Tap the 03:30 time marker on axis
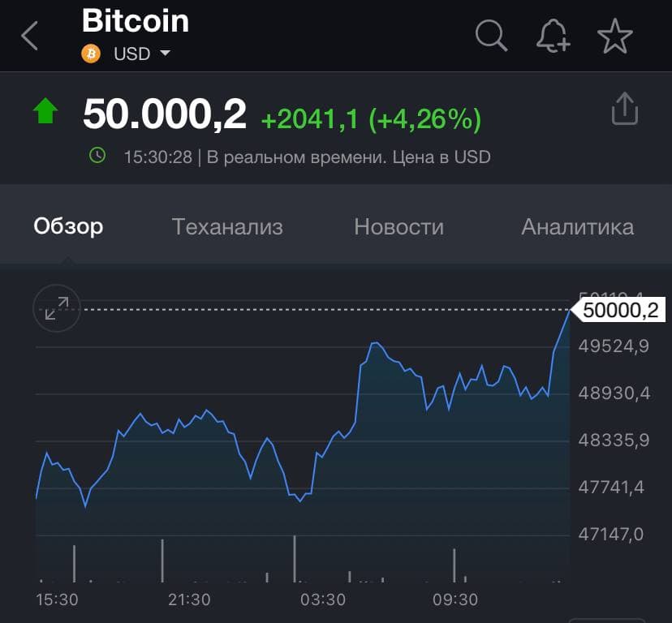Image resolution: width=672 pixels, height=623 pixels. coord(323,600)
